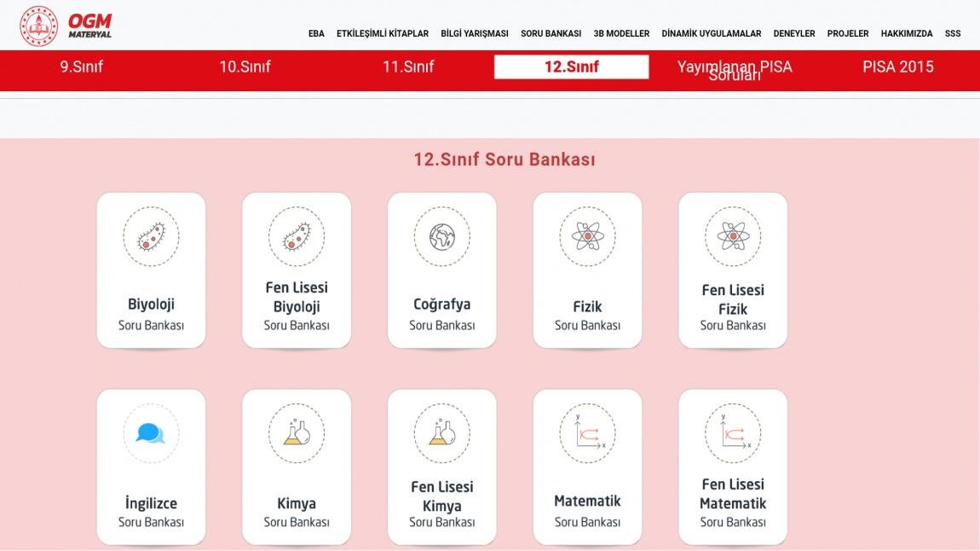Select the Fen Lisesi Fizik atom icon
The width and height of the screenshot is (980, 551).
point(733,235)
